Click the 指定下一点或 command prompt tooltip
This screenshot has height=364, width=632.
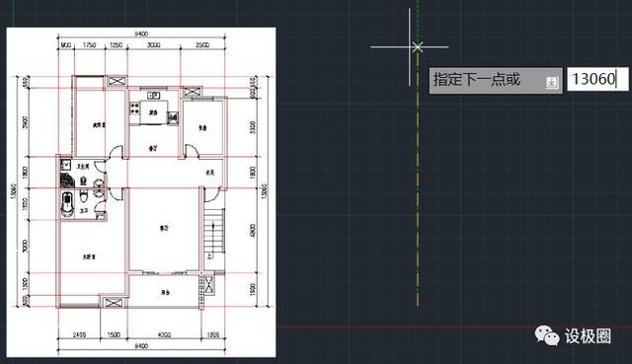click(496, 81)
